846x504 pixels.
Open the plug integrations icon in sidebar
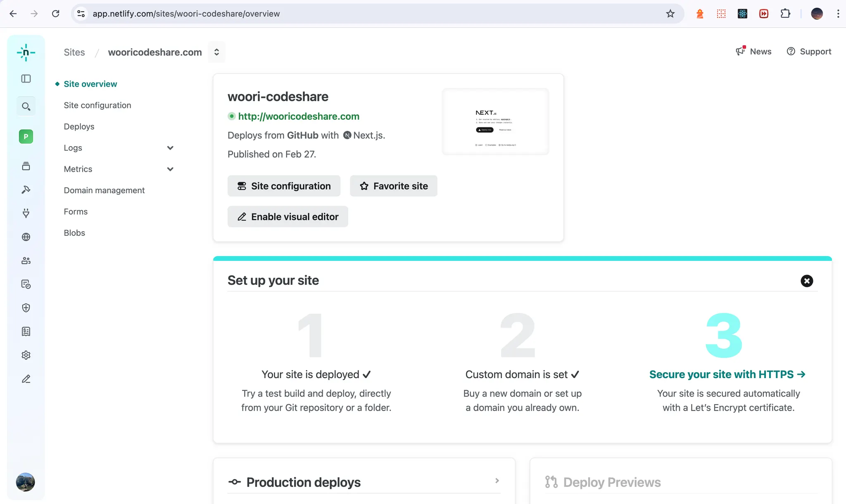[26, 213]
